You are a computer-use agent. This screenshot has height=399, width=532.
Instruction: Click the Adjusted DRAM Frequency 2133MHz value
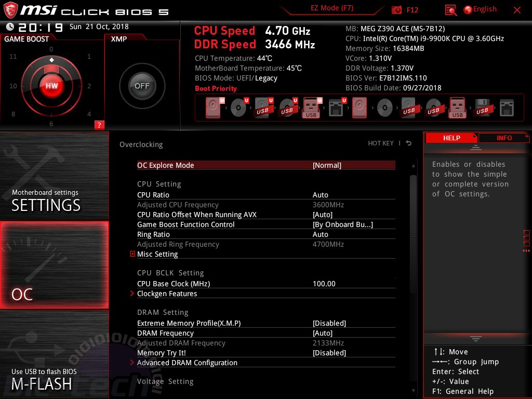click(x=328, y=343)
